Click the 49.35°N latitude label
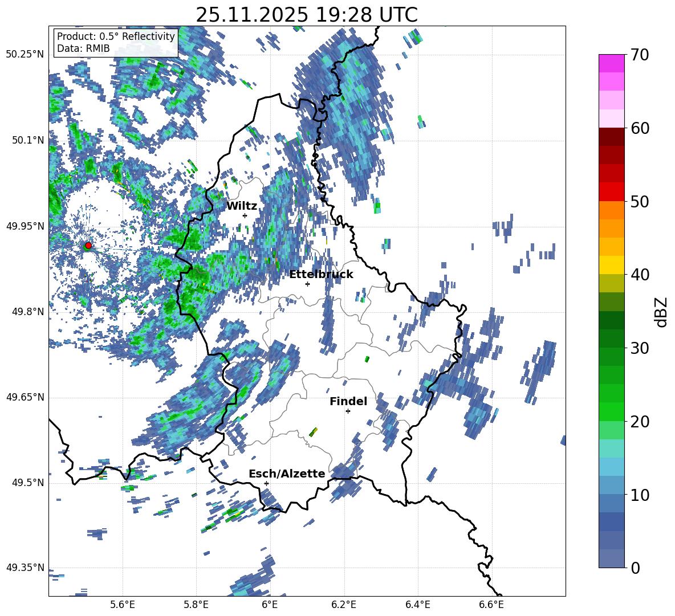The width and height of the screenshot is (675, 616). coord(25,568)
